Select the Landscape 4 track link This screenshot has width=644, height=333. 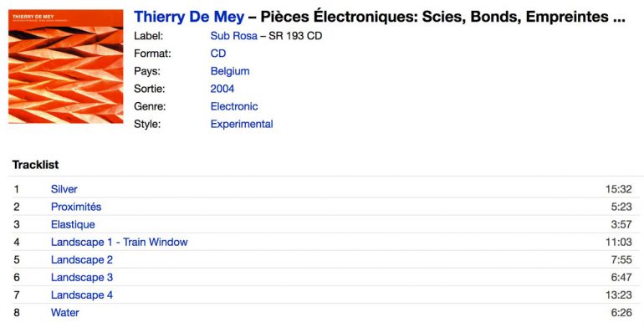[x=82, y=295]
